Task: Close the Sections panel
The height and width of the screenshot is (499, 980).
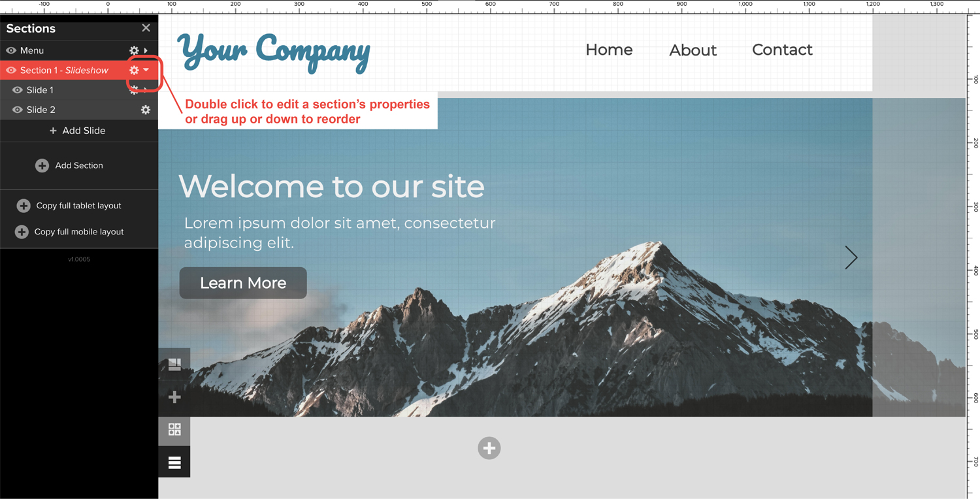Action: click(146, 28)
